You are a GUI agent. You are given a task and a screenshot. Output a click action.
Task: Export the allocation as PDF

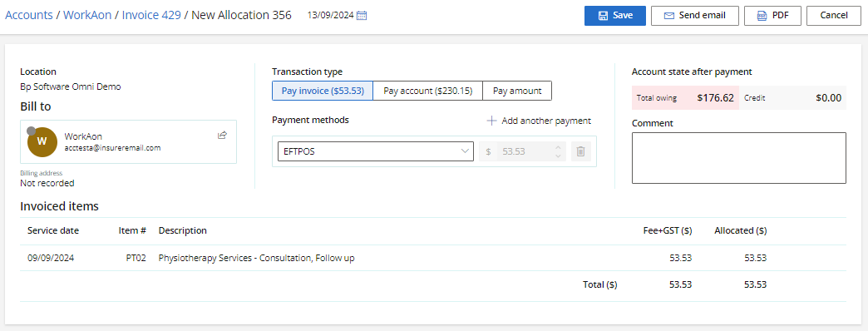772,16
